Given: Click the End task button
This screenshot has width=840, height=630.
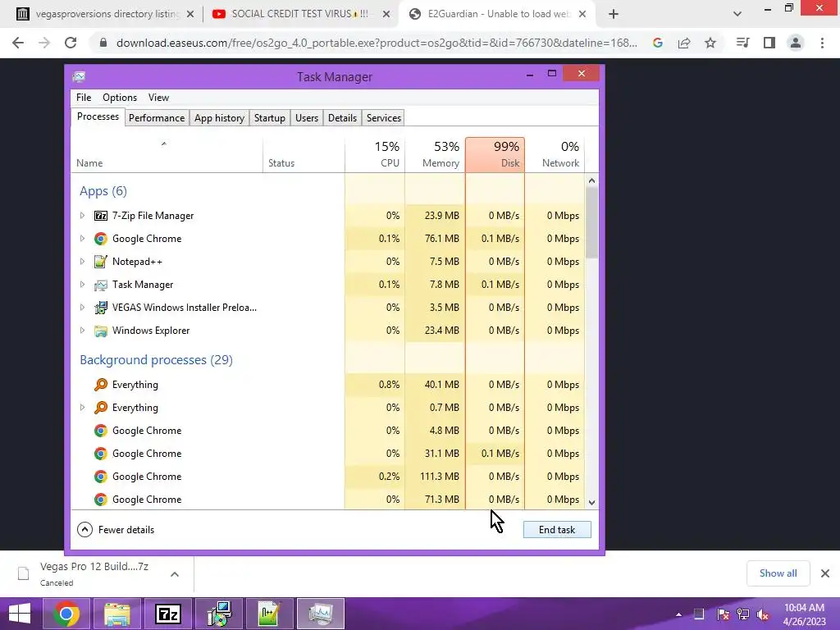Looking at the screenshot, I should tap(557, 530).
